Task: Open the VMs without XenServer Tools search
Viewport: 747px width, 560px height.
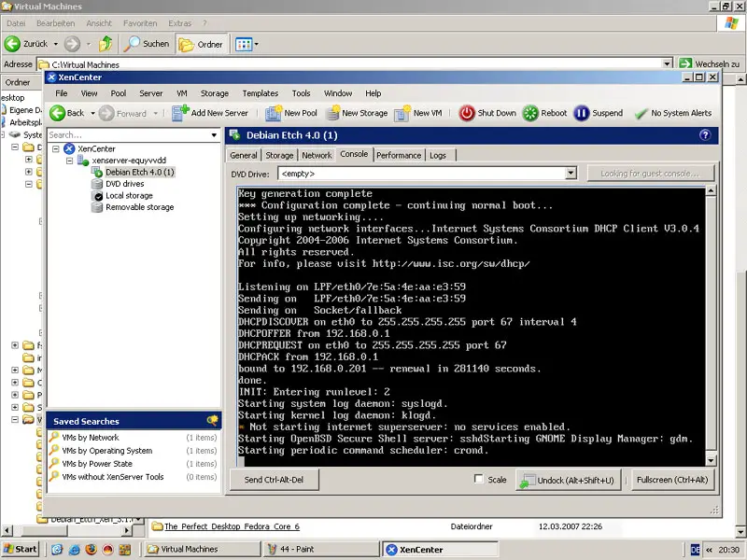Action: click(113, 477)
